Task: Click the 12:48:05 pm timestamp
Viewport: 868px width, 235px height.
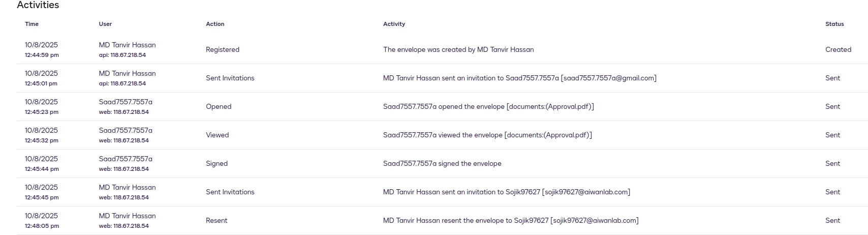Action: click(42, 226)
